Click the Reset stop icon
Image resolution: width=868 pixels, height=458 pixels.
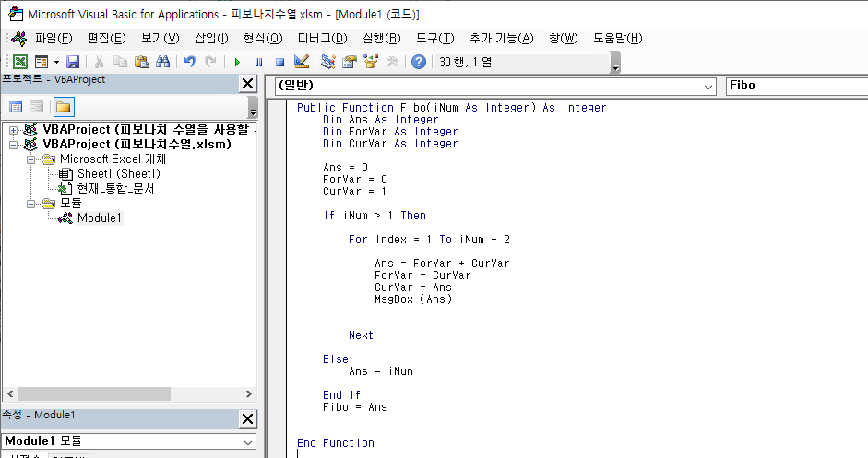tap(280, 62)
